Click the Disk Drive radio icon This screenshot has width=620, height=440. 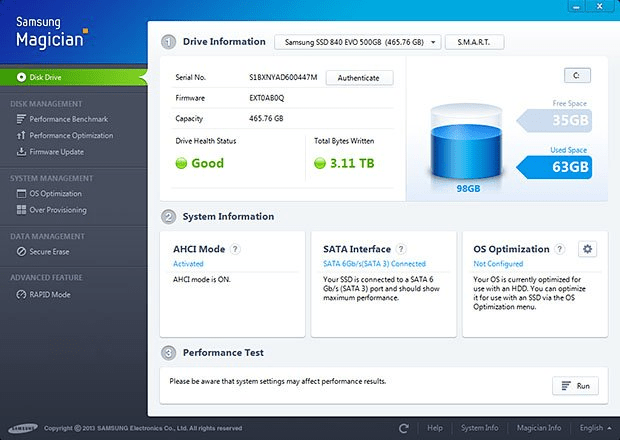coord(21,77)
